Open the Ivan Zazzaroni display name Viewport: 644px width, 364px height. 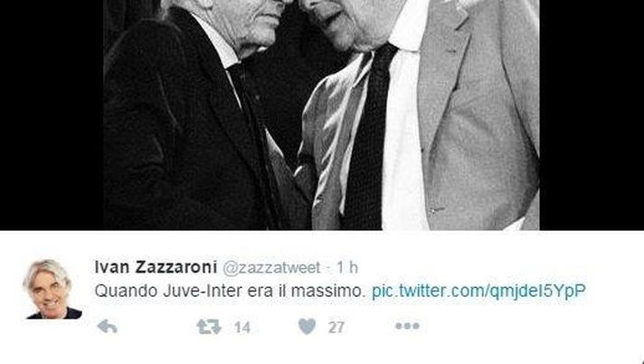(x=156, y=267)
